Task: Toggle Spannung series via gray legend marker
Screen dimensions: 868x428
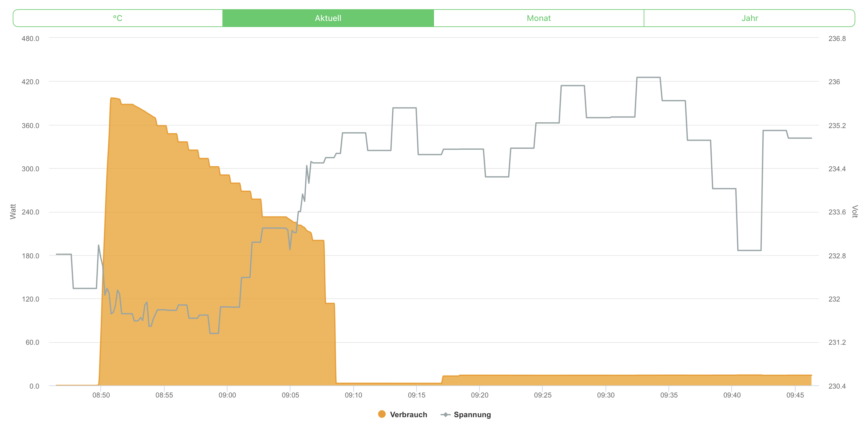Action: [445, 415]
